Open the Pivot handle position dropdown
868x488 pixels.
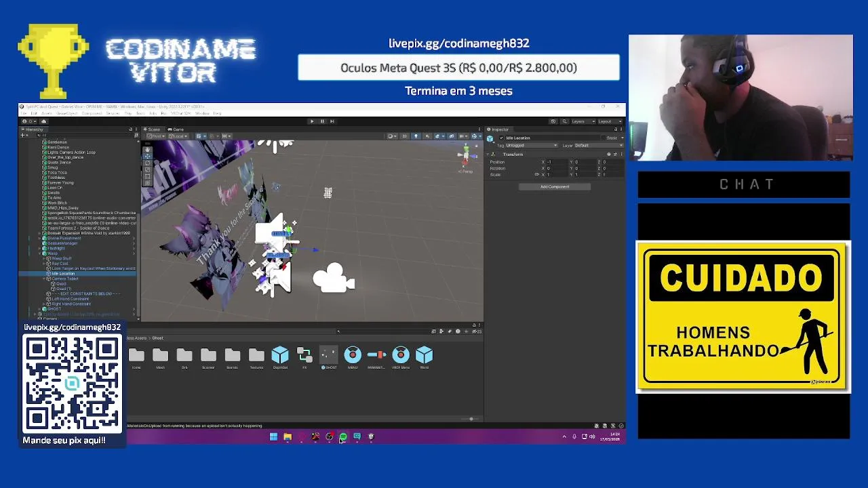(x=156, y=136)
